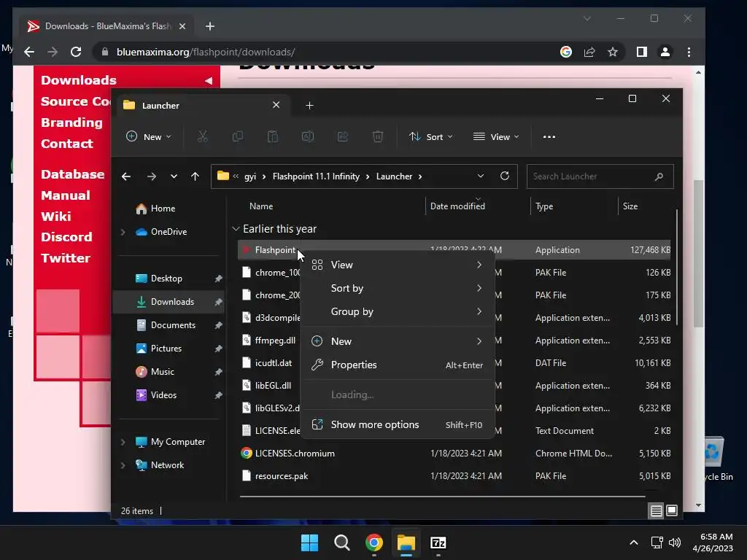Select Downloads in Explorer navigation pane
Viewport: 747px width, 560px height.
pyautogui.click(x=169, y=302)
